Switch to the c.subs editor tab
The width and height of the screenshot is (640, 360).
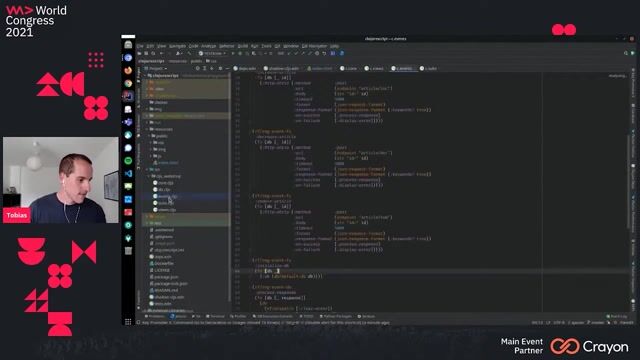pyautogui.click(x=428, y=69)
